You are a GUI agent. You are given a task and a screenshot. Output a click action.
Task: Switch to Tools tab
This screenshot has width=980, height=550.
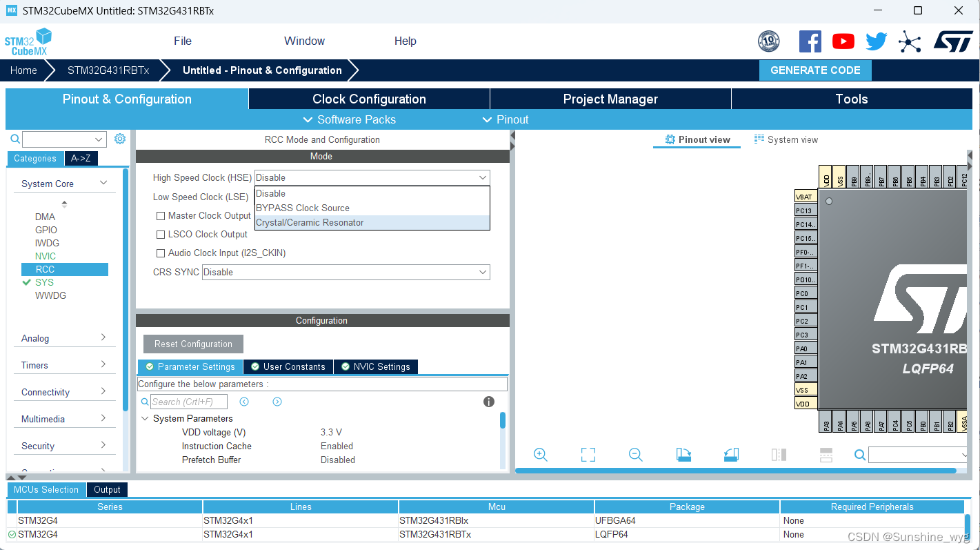coord(852,99)
